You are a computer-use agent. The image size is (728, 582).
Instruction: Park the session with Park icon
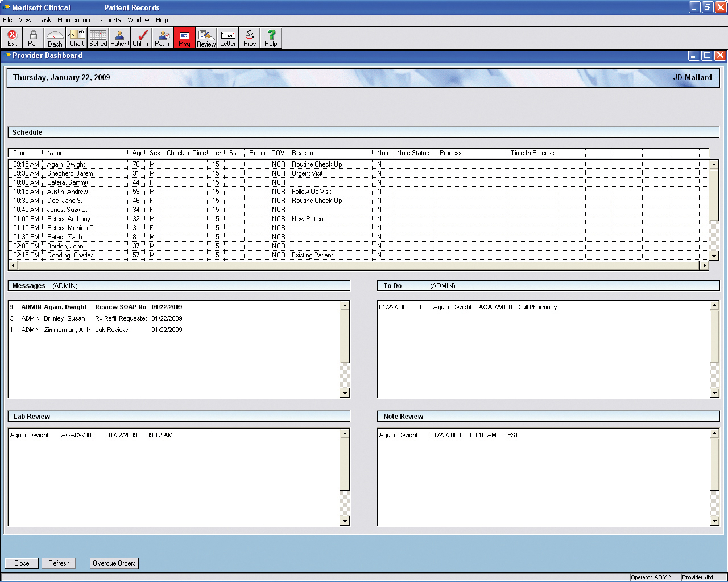click(x=34, y=38)
